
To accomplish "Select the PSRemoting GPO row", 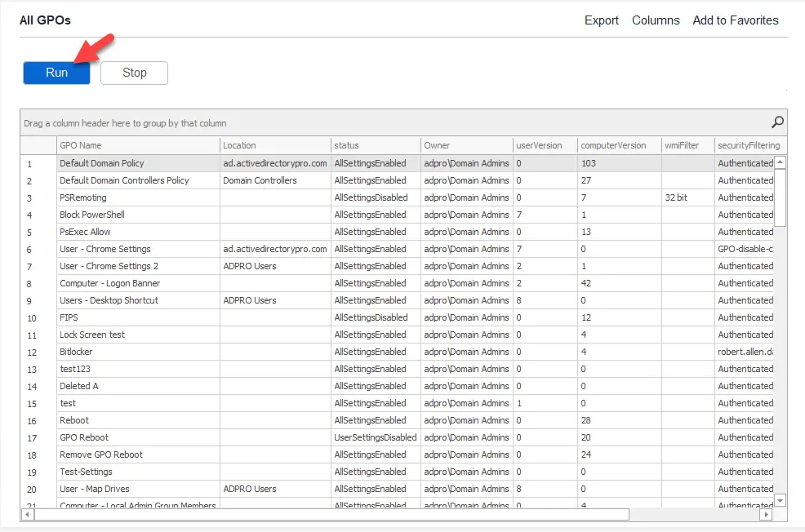I will pyautogui.click(x=397, y=197).
